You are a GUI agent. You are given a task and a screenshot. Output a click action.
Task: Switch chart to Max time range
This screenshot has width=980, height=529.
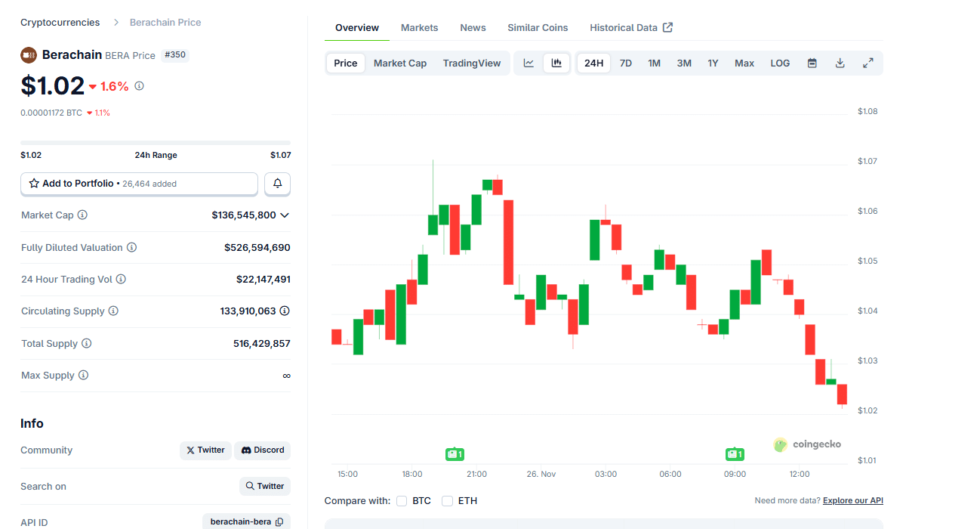pos(744,63)
